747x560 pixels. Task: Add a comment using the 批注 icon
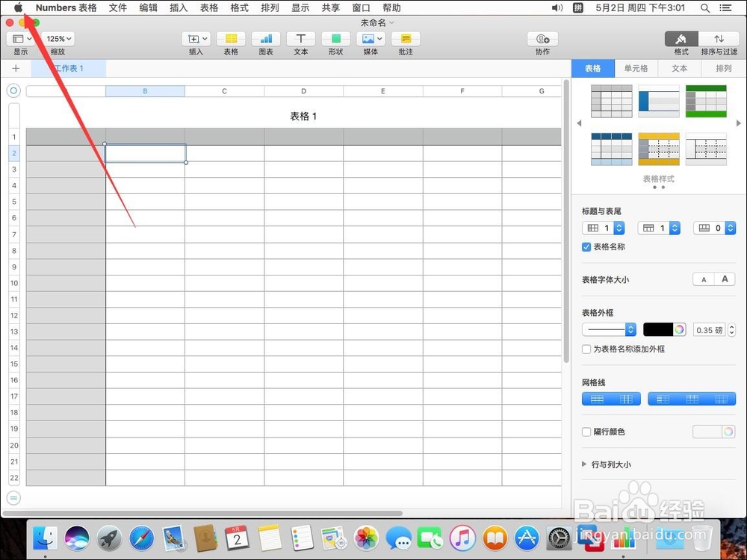point(406,41)
